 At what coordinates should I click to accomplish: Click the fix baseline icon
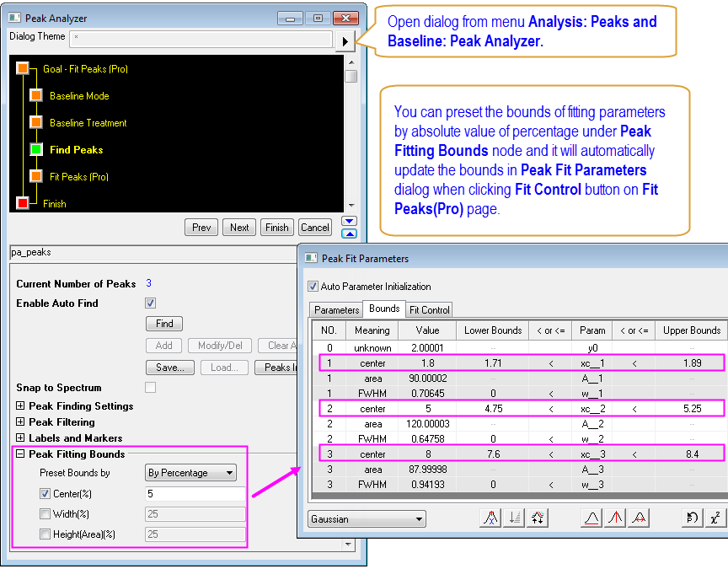(x=591, y=518)
